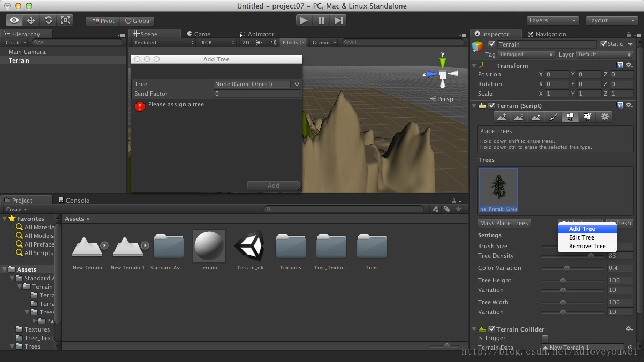Select the Scale tool in toolbar
The height and width of the screenshot is (362, 644).
(65, 20)
